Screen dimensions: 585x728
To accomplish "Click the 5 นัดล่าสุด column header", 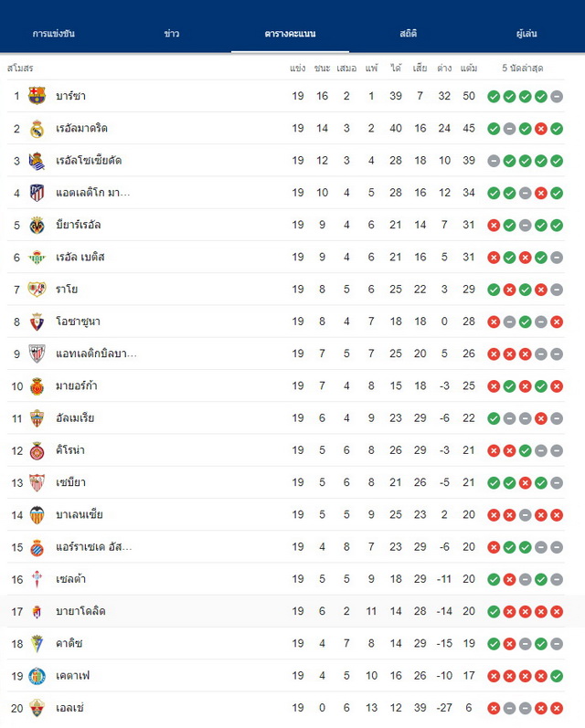I will (523, 69).
